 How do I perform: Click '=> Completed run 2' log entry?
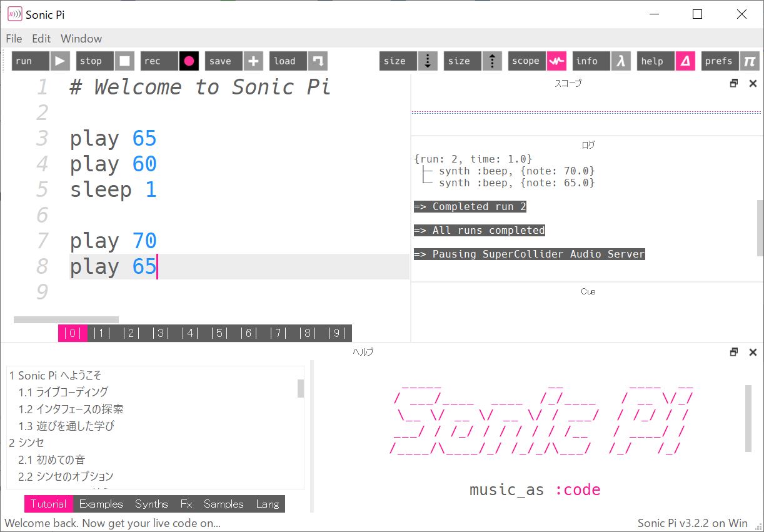(470, 206)
